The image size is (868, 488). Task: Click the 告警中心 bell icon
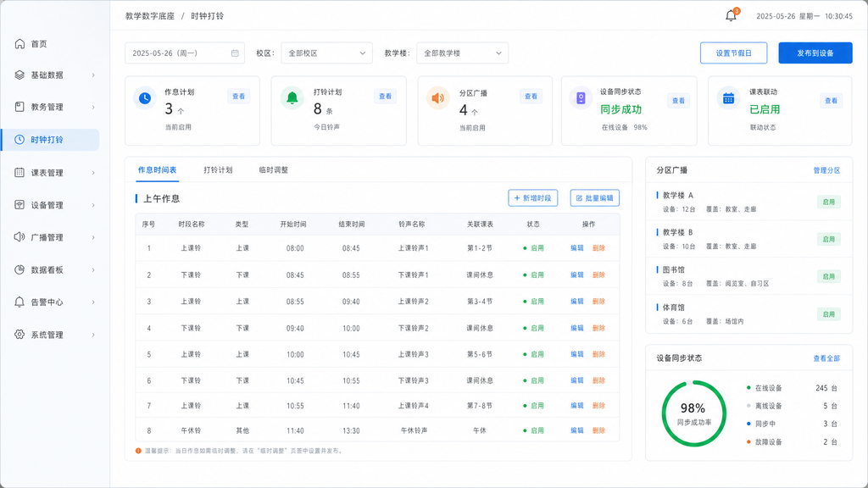click(19, 302)
